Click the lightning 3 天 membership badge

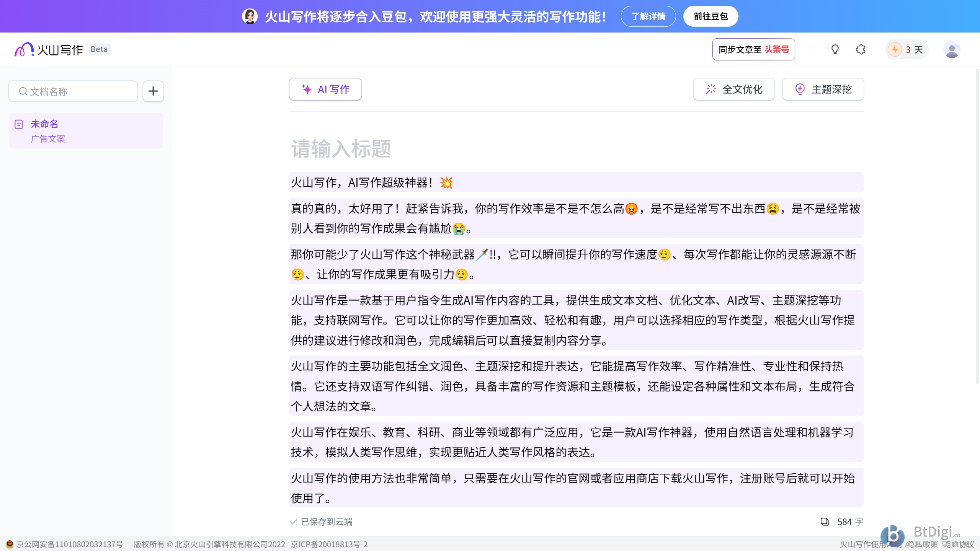pos(906,49)
